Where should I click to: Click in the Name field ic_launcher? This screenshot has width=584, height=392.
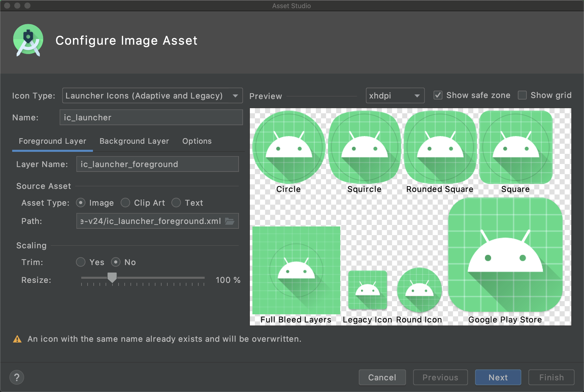coord(151,117)
